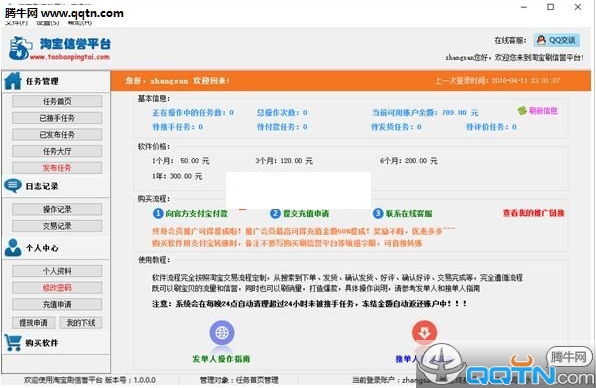Click the red 发布任务 button
The width and height of the screenshot is (596, 388).
click(57, 168)
